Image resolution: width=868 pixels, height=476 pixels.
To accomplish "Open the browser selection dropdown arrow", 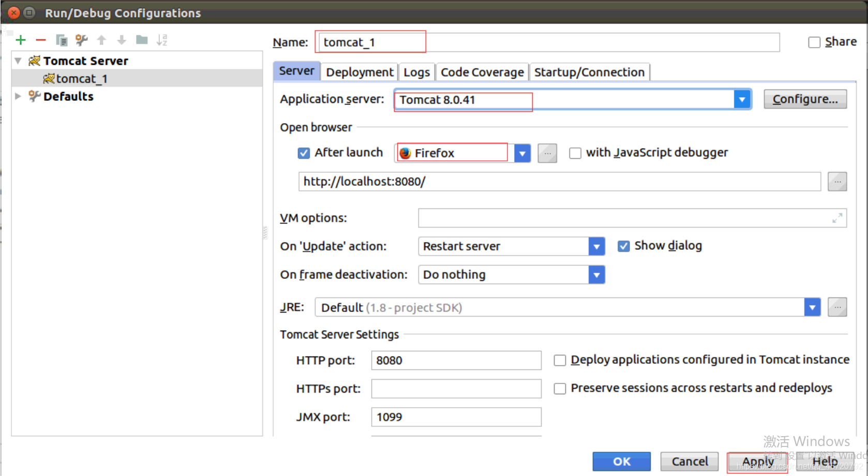I will pos(522,153).
